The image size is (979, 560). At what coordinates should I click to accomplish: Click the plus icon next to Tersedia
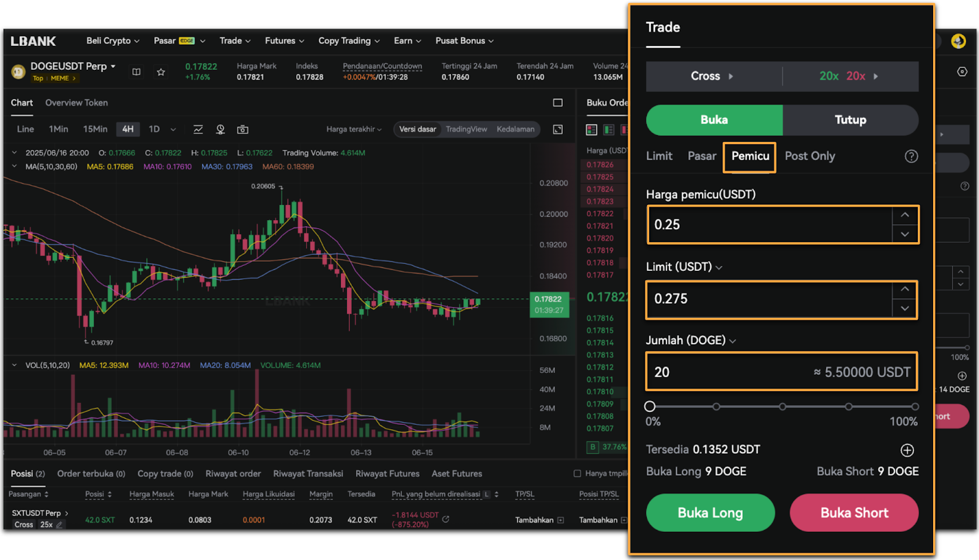coord(907,451)
